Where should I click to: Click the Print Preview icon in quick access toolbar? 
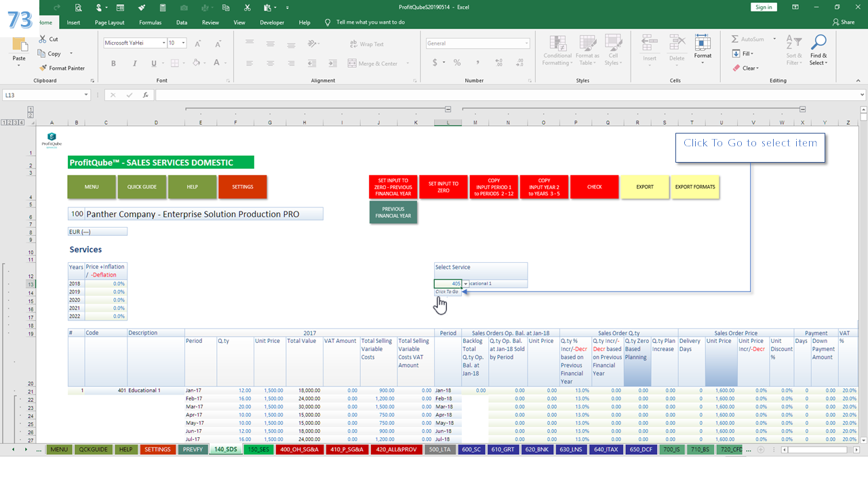click(x=79, y=7)
